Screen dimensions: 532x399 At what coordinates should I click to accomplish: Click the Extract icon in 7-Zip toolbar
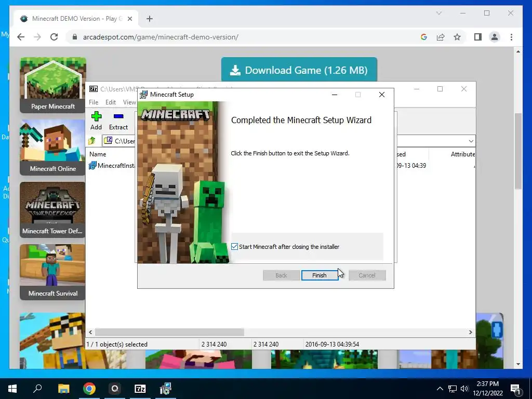[118, 121]
